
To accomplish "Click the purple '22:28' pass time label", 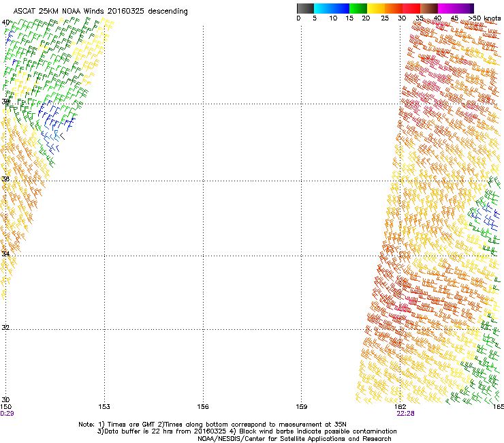I will tap(405, 414).
